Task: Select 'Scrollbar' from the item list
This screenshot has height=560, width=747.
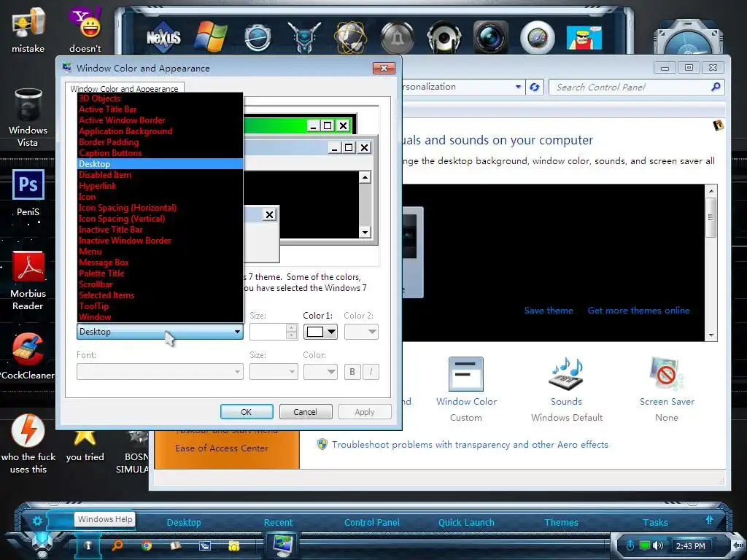Action: coord(160,284)
